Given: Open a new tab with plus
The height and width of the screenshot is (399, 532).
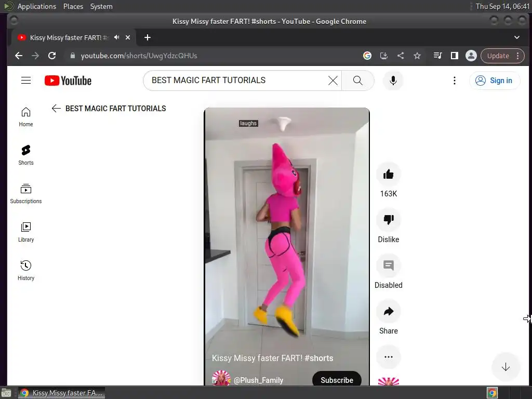Looking at the screenshot, I should pyautogui.click(x=147, y=37).
